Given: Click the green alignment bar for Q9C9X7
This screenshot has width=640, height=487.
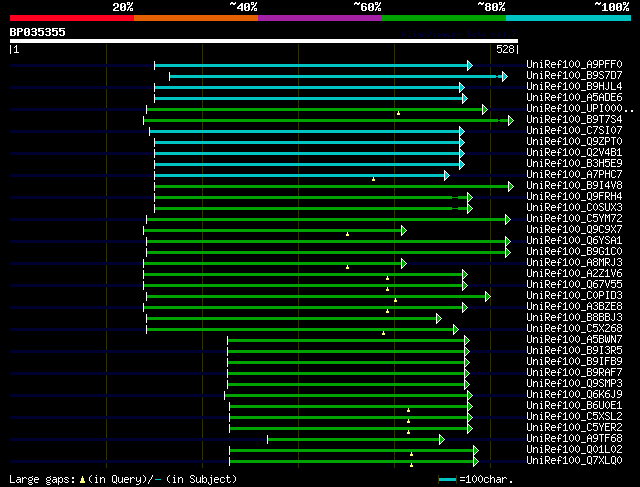Looking at the screenshot, I should [x=273, y=231].
